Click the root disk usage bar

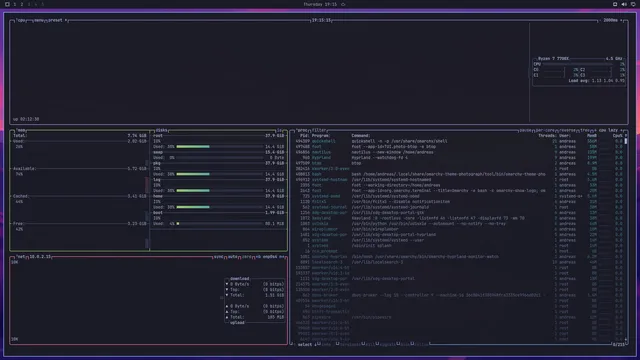(220, 147)
